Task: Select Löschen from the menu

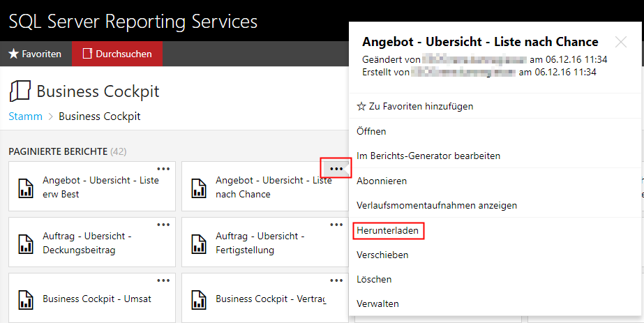Action: click(x=374, y=279)
